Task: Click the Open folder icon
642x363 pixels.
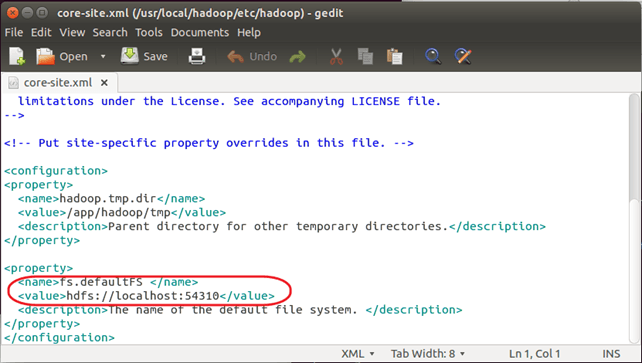Action: point(45,56)
